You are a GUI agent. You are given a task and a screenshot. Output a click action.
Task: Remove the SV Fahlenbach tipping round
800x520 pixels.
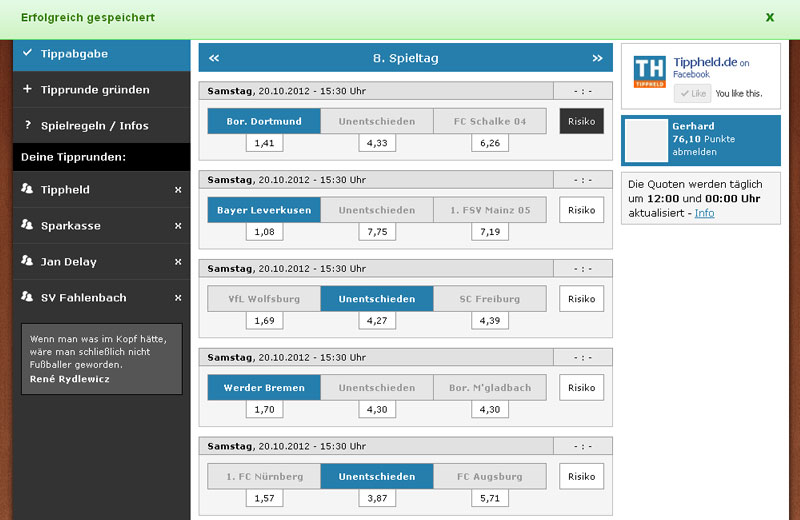[178, 298]
